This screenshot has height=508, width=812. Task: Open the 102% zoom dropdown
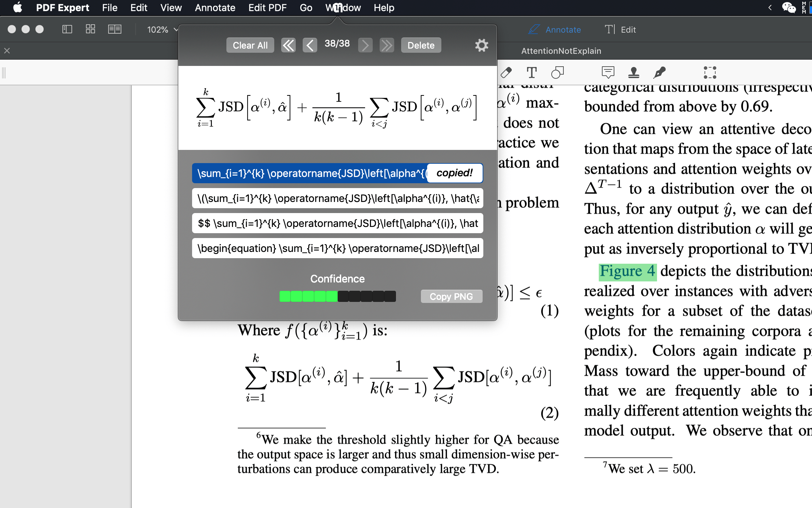(162, 29)
